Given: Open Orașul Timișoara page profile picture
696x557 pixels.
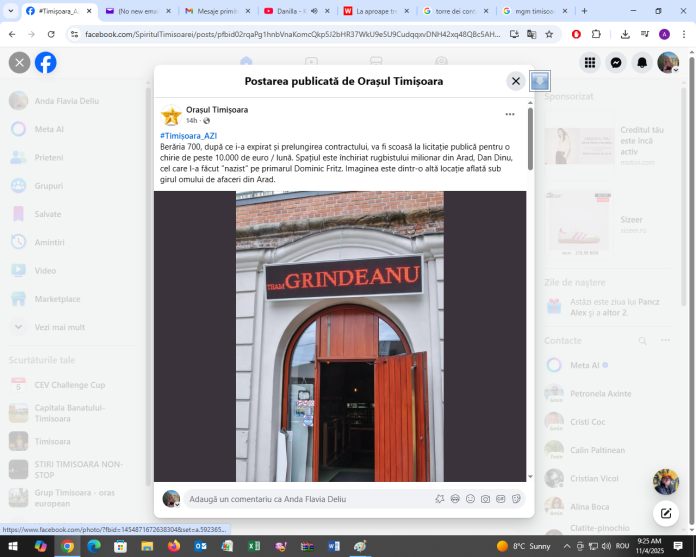Looking at the screenshot, I should tap(171, 115).
